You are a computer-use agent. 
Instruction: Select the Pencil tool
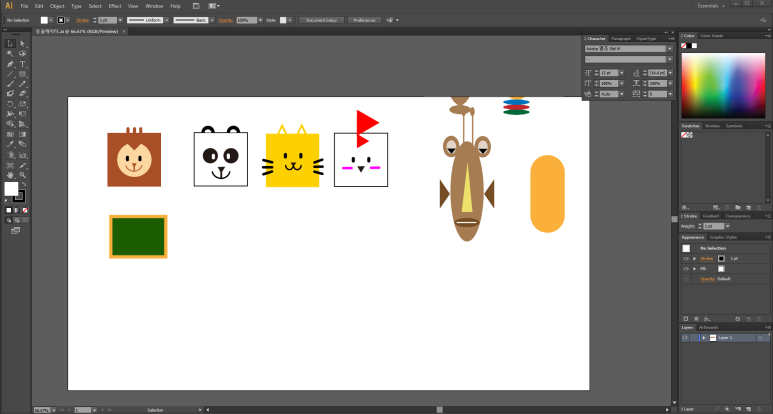click(x=22, y=84)
